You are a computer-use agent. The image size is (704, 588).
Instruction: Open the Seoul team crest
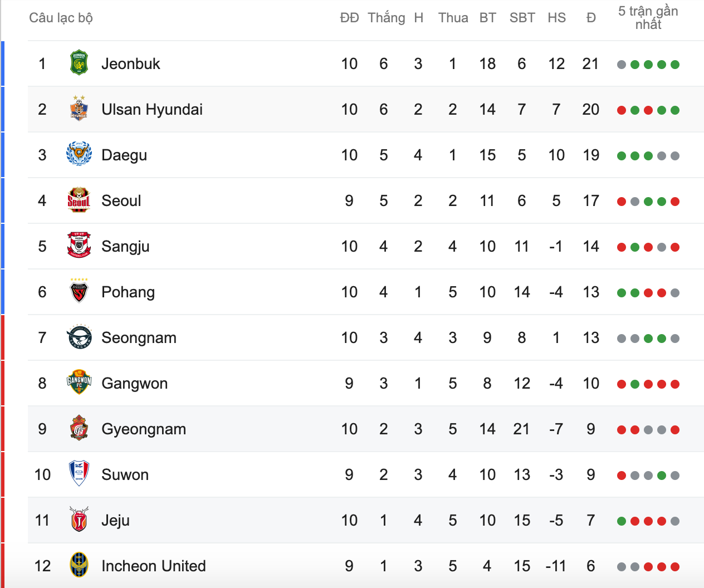point(79,200)
